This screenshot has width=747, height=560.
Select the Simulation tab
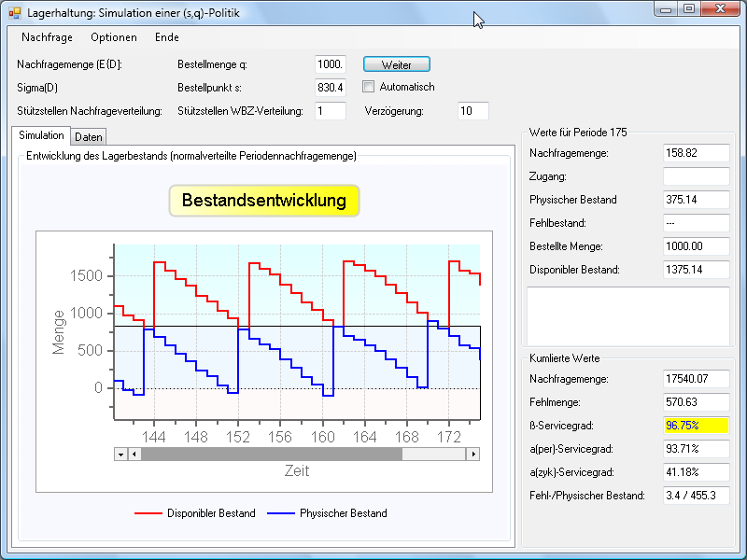coord(42,135)
